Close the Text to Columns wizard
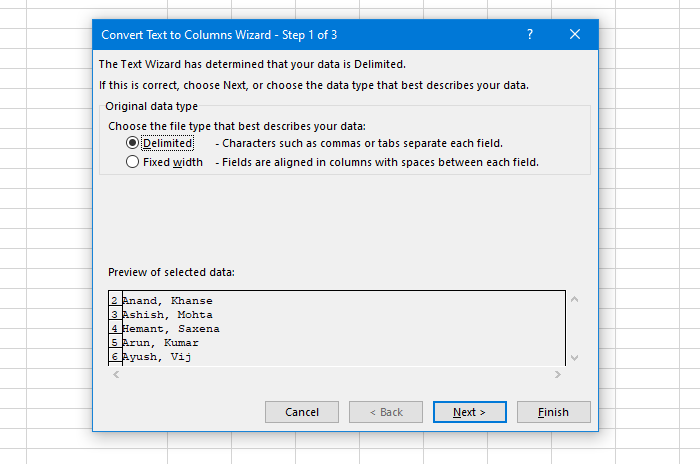Image resolution: width=700 pixels, height=464 pixels. 575,34
